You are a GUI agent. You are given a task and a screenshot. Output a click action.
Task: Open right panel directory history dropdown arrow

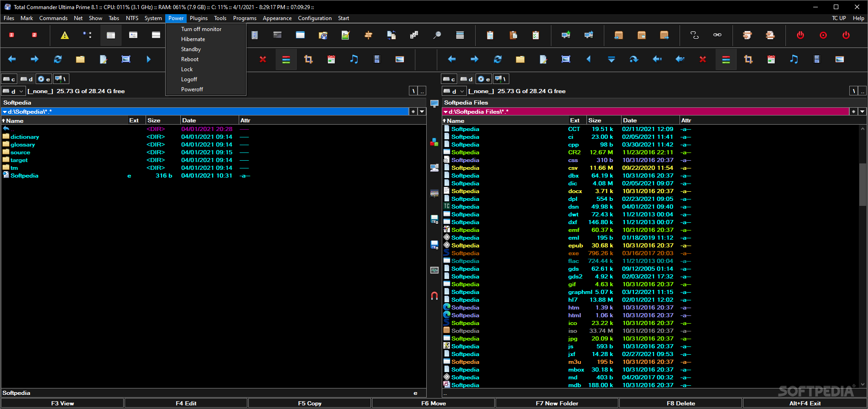(x=862, y=111)
